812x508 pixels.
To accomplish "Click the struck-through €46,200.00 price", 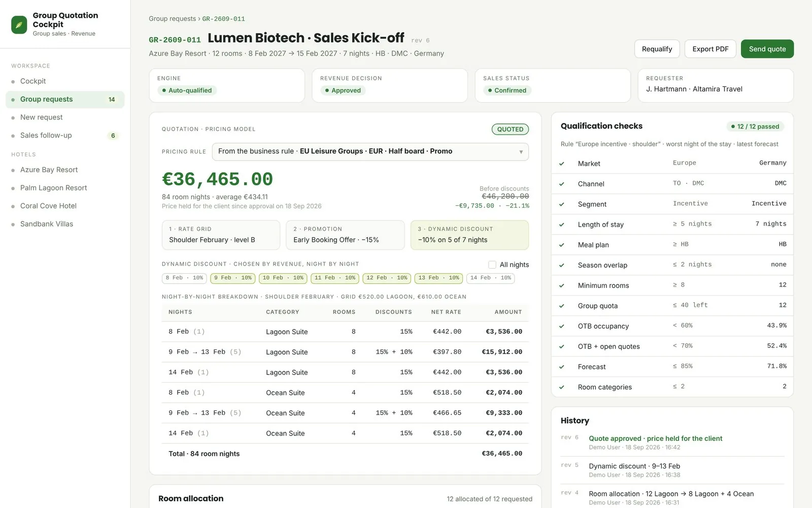I will pyautogui.click(x=505, y=197).
